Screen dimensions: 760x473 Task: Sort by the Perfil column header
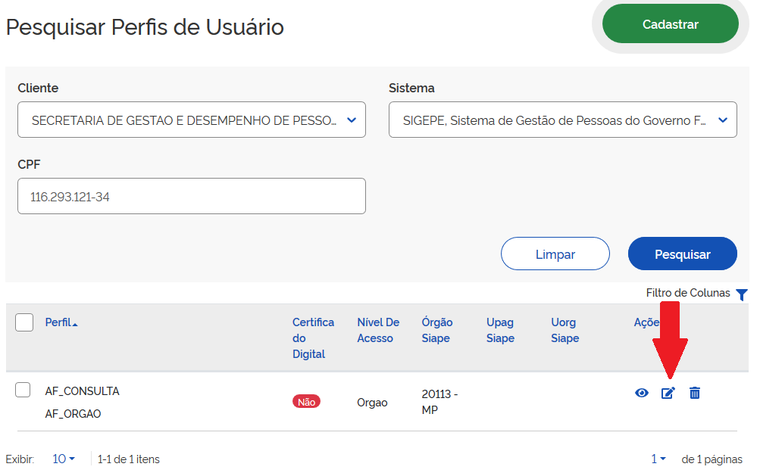coord(61,323)
